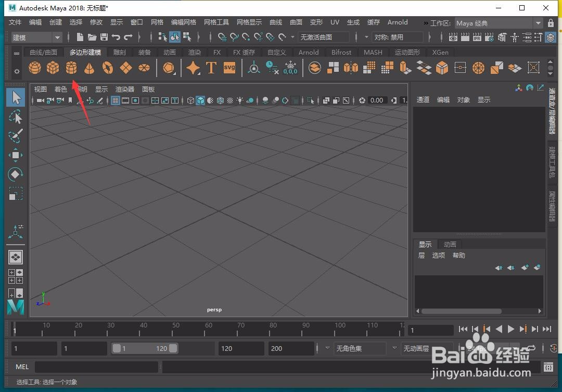Click the Extrude shelf icon

click(405, 68)
